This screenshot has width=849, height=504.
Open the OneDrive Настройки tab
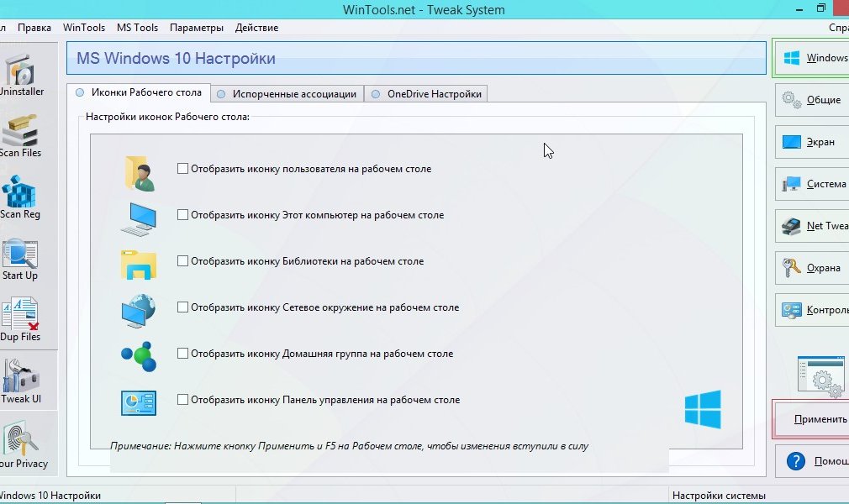[426, 93]
